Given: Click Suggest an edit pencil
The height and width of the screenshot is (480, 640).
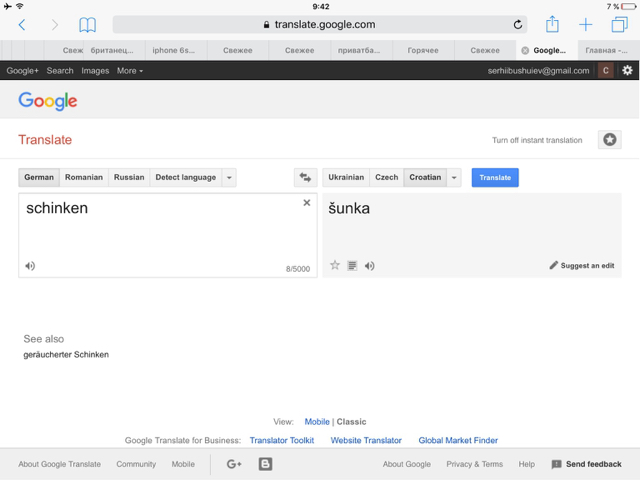Looking at the screenshot, I should pyautogui.click(x=582, y=265).
